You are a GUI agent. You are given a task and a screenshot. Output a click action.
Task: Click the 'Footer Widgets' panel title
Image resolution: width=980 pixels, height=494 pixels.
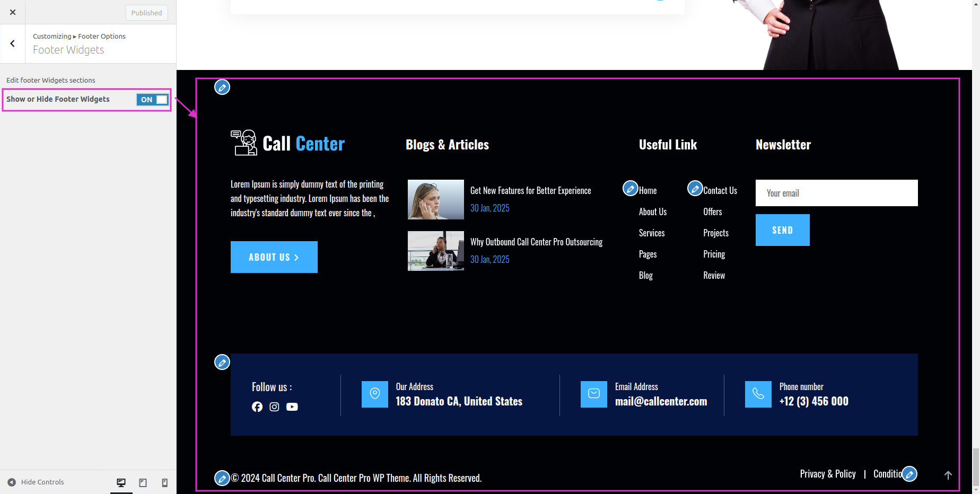coord(68,50)
